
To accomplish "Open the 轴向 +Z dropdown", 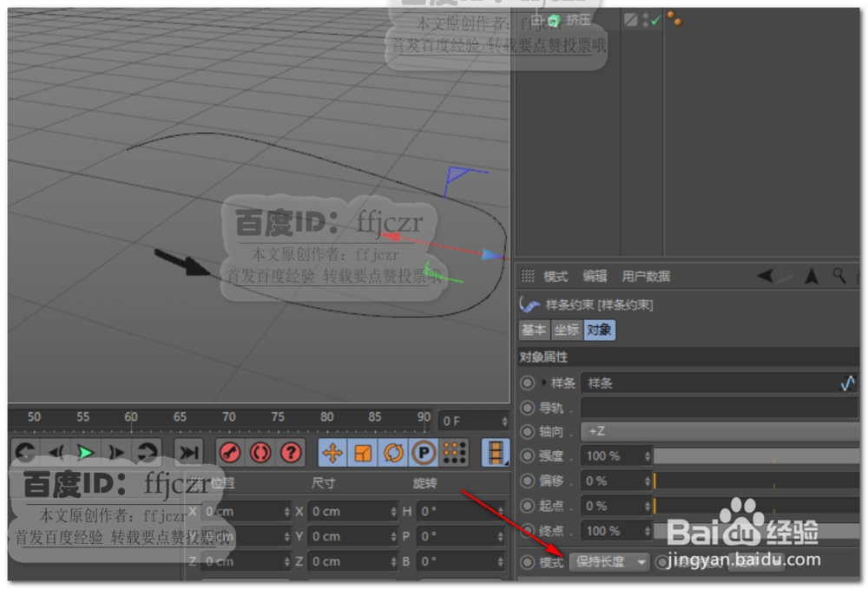I will (720, 431).
